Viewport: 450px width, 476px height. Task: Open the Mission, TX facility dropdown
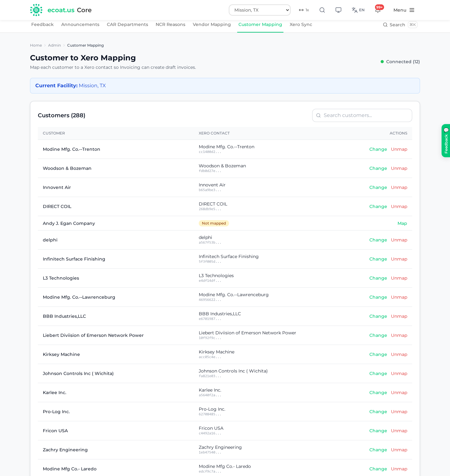[x=260, y=10]
